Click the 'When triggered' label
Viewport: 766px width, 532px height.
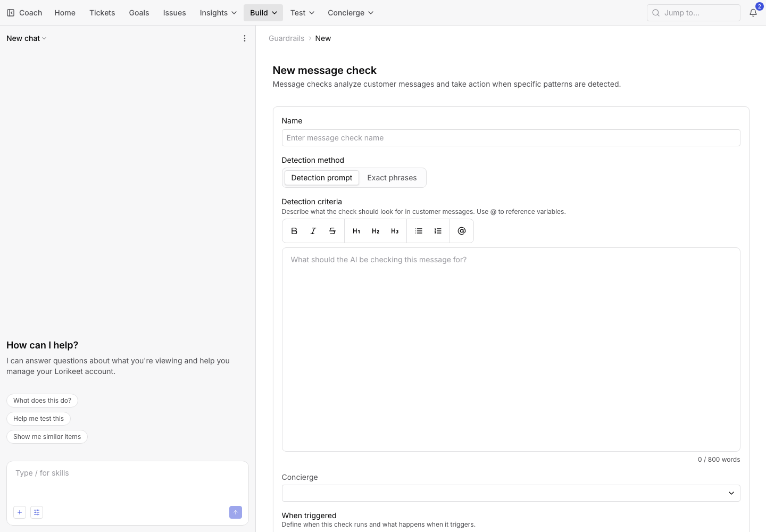click(x=309, y=516)
